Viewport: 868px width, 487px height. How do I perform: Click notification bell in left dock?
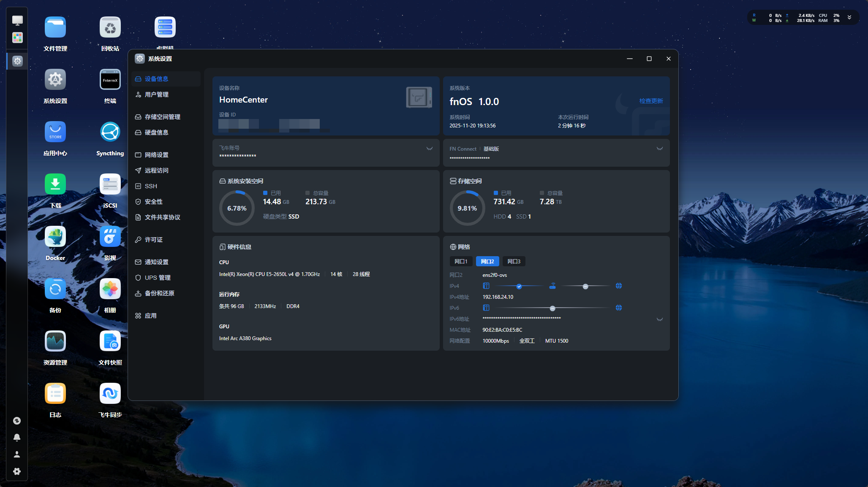(x=17, y=438)
